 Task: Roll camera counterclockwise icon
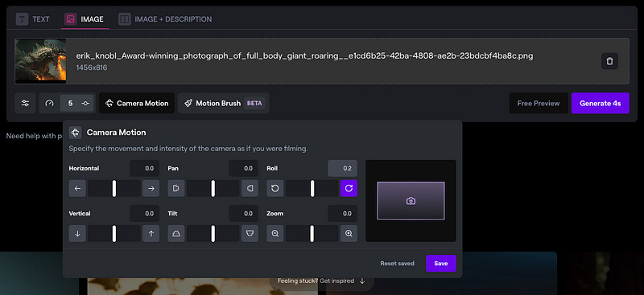point(275,188)
